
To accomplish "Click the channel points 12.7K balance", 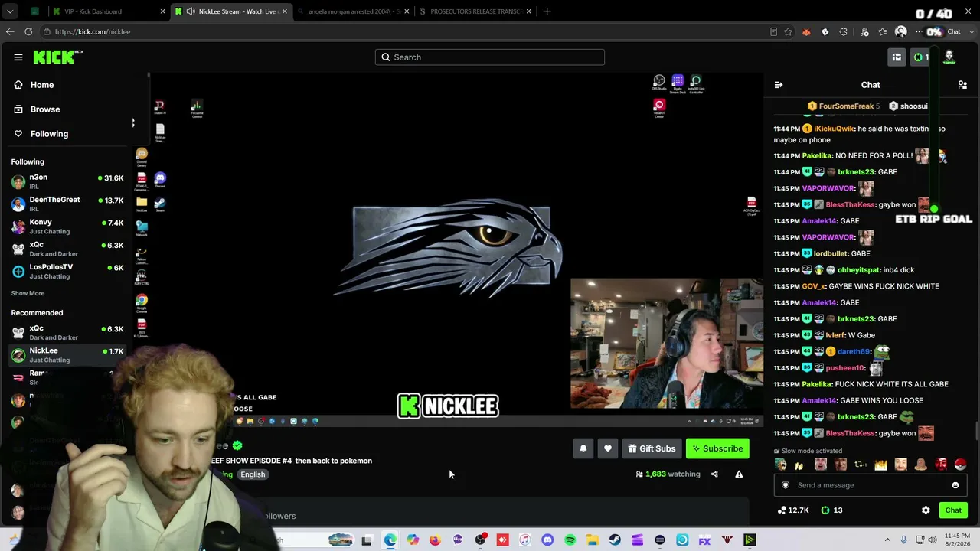I will pos(793,510).
